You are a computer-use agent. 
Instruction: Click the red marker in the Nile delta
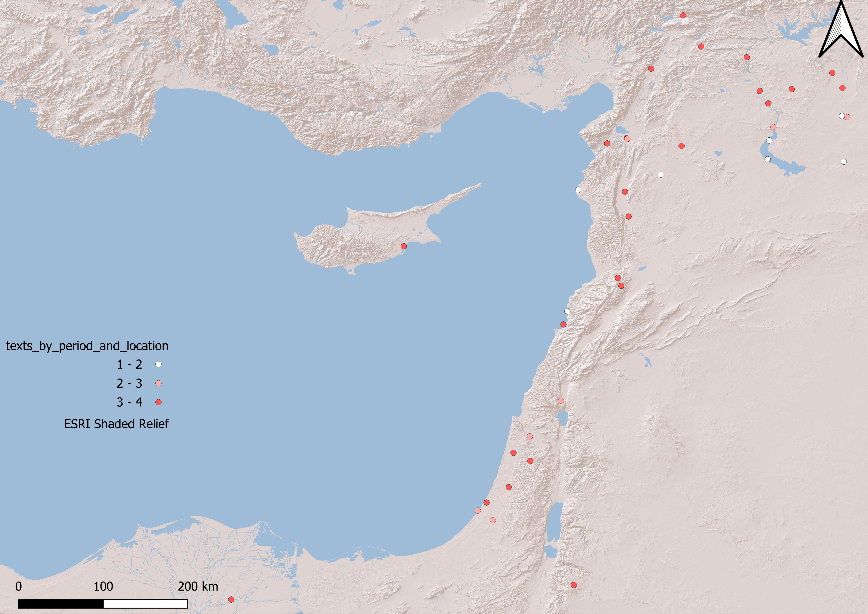point(231,600)
